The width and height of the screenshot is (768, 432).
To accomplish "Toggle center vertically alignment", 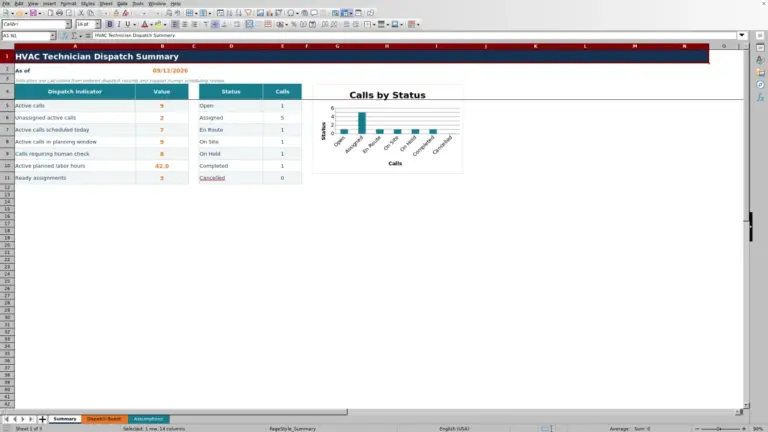I will click(215, 24).
